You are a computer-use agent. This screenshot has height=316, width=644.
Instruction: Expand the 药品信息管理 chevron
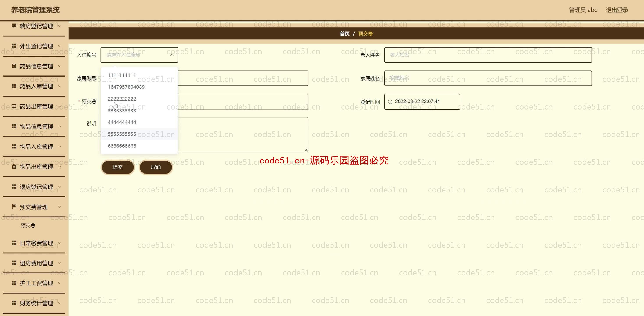click(60, 66)
